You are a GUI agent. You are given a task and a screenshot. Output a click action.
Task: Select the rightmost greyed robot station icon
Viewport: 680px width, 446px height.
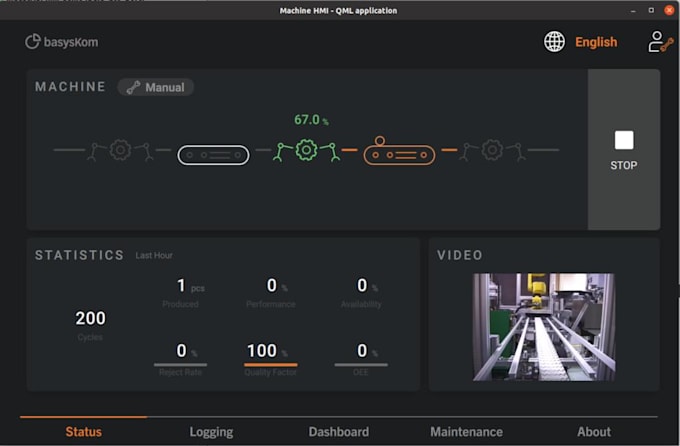492,150
